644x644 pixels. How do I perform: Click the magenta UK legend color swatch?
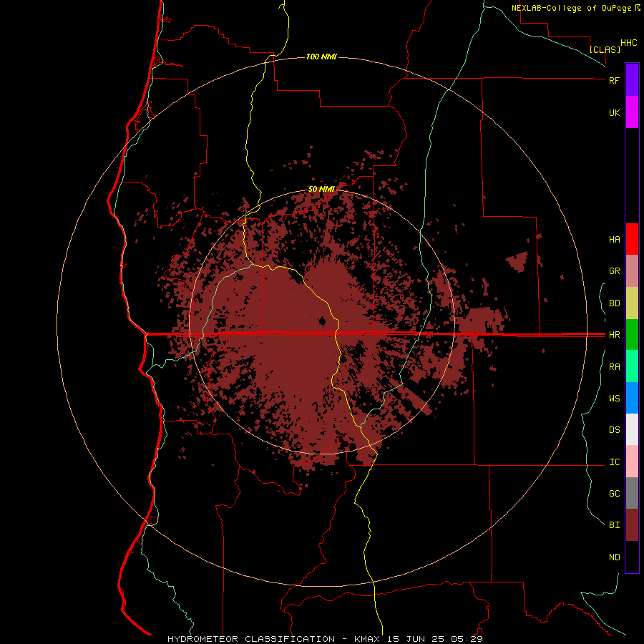point(632,112)
